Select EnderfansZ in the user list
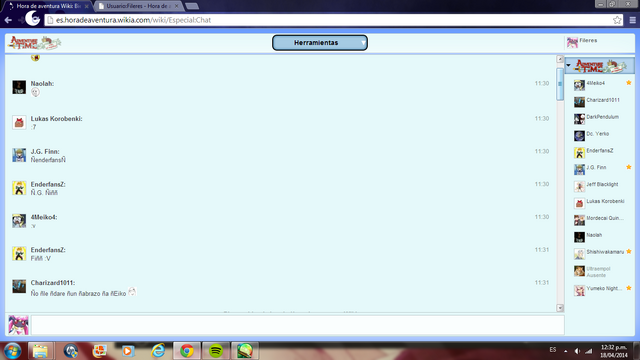640x360 pixels. (x=600, y=151)
